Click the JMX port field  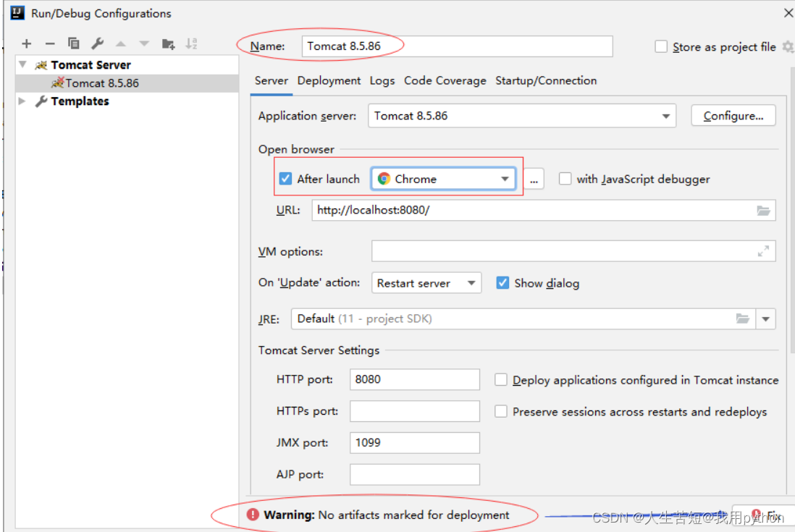tap(414, 442)
